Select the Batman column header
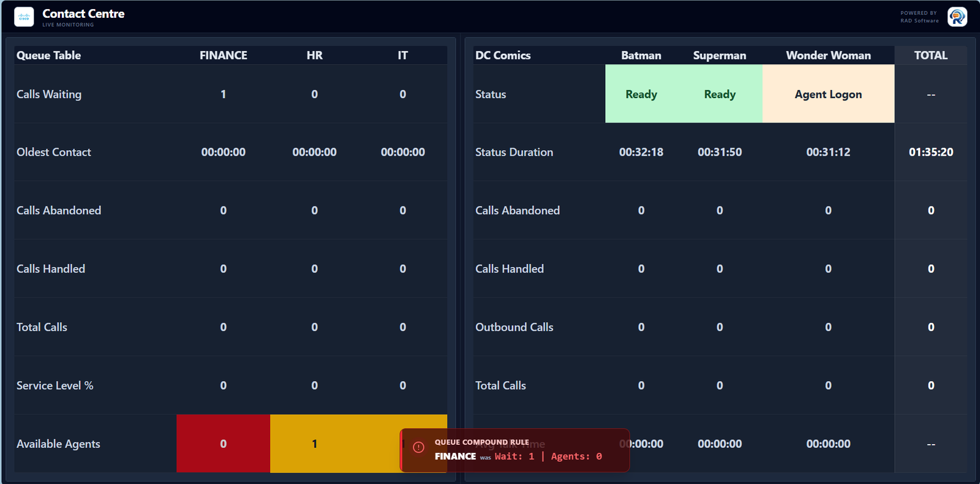Viewport: 980px width, 484px height. click(641, 55)
